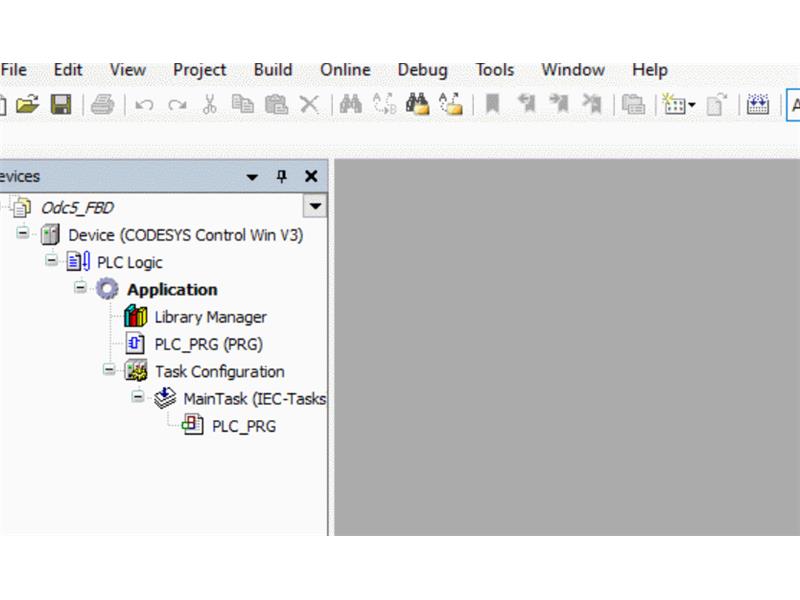Open the File menu
The image size is (800, 600).
click(14, 70)
